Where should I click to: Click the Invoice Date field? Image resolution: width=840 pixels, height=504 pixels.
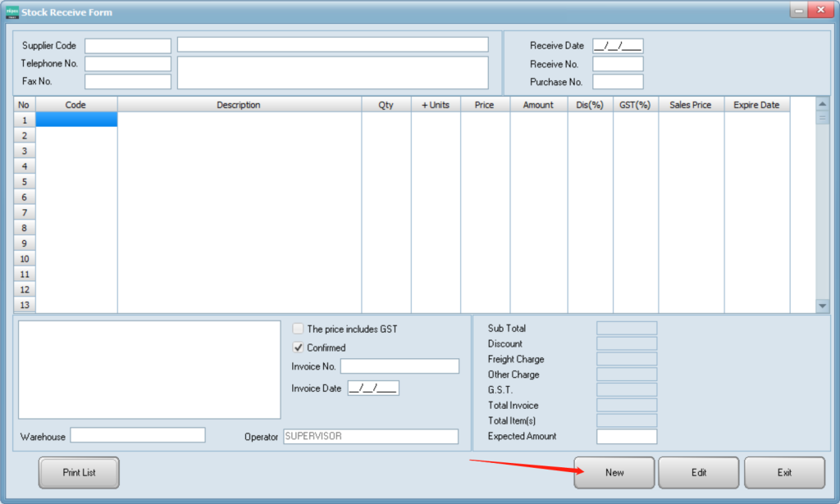373,388
